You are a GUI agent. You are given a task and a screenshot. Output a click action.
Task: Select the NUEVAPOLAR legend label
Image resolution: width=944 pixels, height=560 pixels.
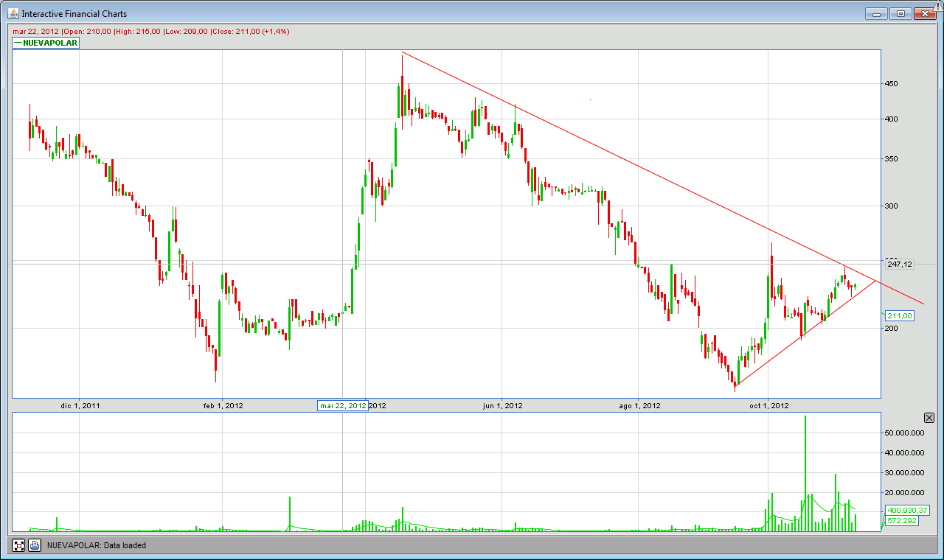46,43
